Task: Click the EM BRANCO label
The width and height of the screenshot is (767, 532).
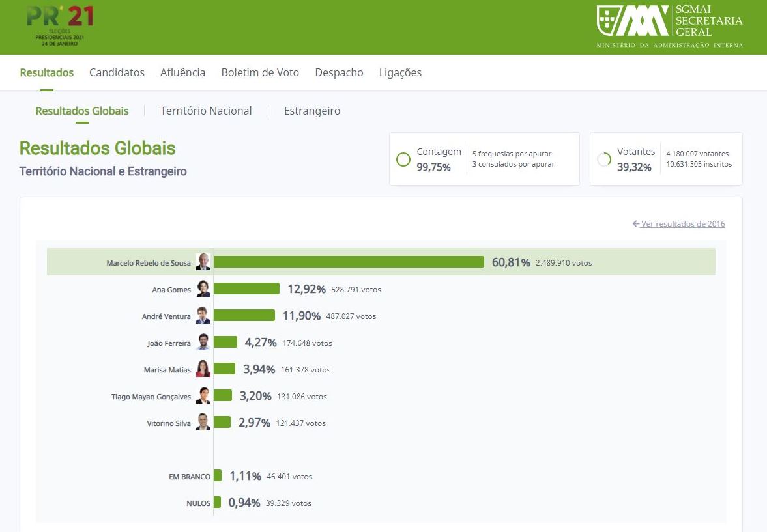Action: coord(190,477)
